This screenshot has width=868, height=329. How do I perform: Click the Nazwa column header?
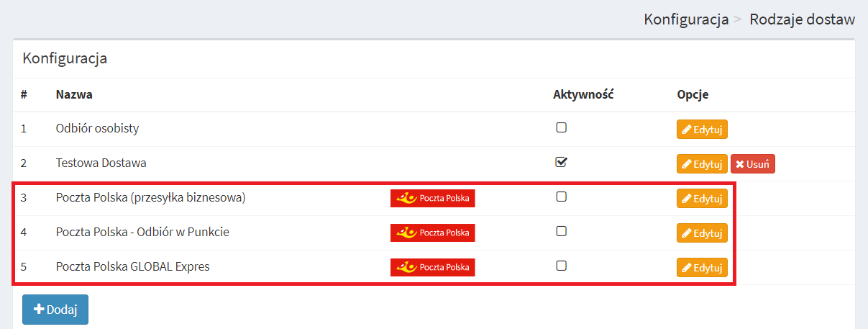pos(74,94)
